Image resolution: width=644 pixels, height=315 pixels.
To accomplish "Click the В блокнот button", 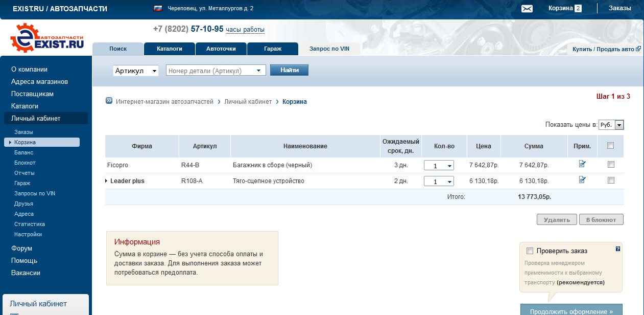I will 601,220.
